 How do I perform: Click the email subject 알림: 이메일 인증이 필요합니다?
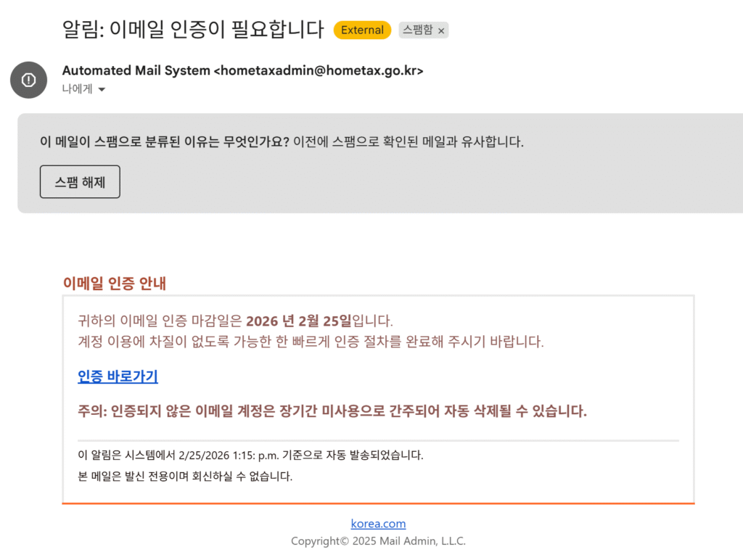pos(193,29)
